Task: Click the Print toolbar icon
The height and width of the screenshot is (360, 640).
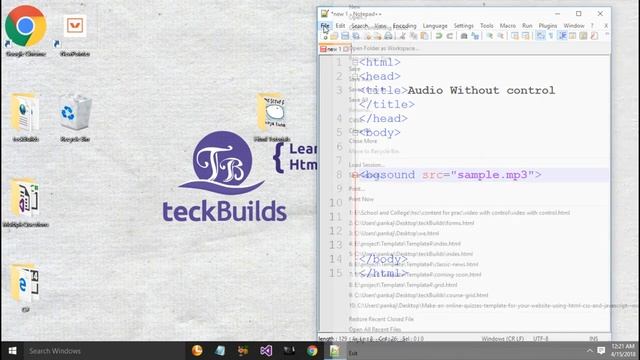Action: 389,36
